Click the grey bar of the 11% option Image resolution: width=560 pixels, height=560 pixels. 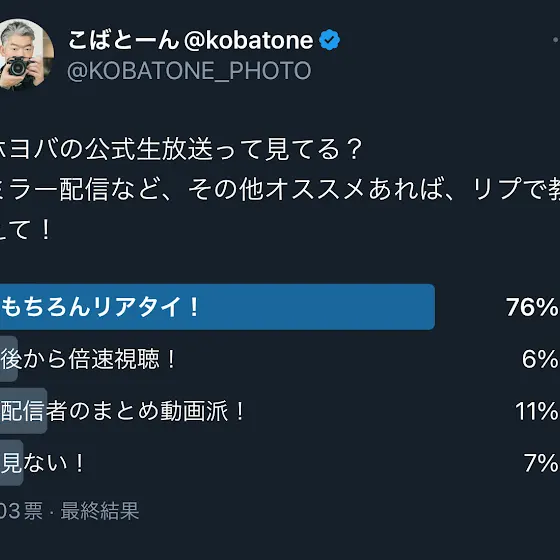(x=24, y=411)
